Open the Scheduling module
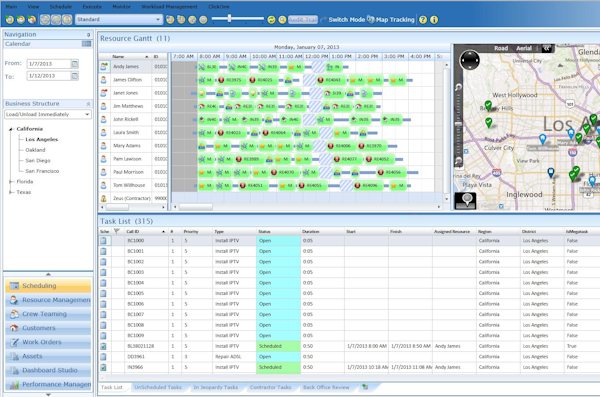 (x=48, y=286)
